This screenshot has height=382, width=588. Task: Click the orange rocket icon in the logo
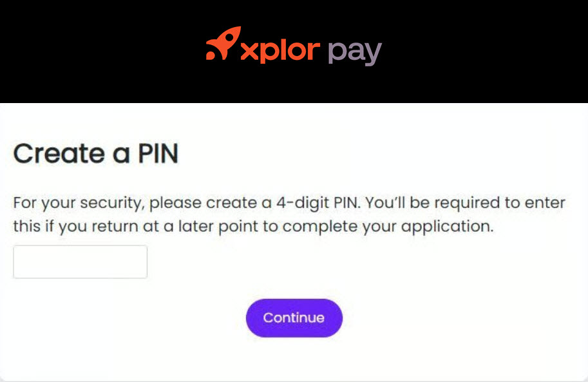pyautogui.click(x=223, y=44)
